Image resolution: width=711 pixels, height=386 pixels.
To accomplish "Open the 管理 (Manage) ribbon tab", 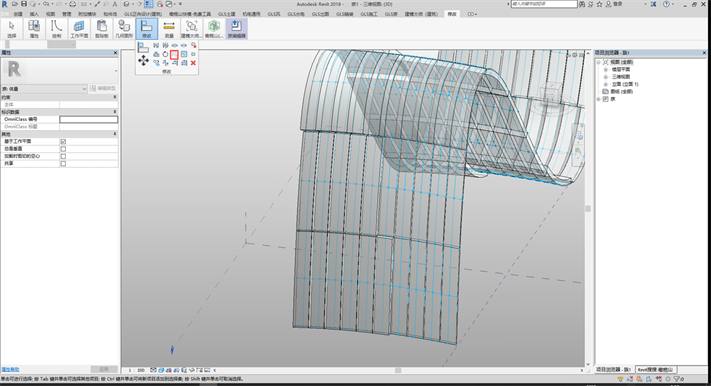I will point(67,14).
